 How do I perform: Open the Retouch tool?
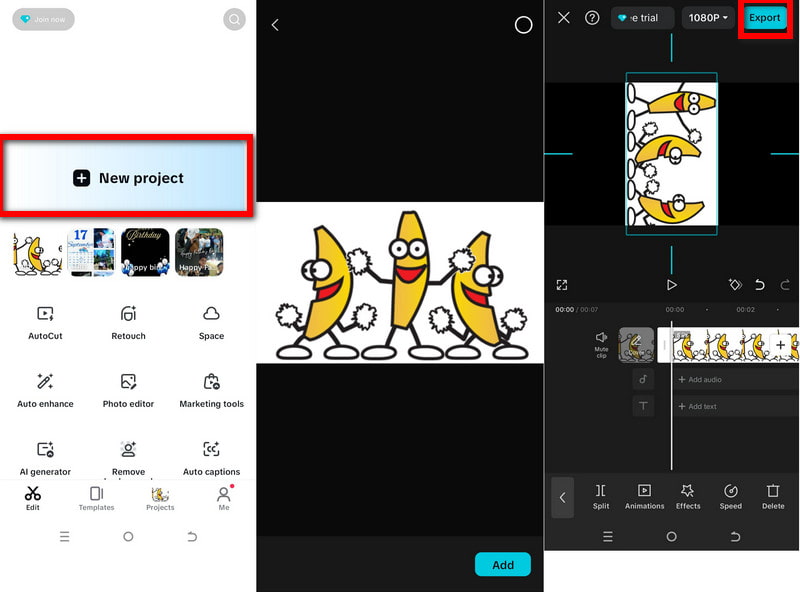pos(128,321)
